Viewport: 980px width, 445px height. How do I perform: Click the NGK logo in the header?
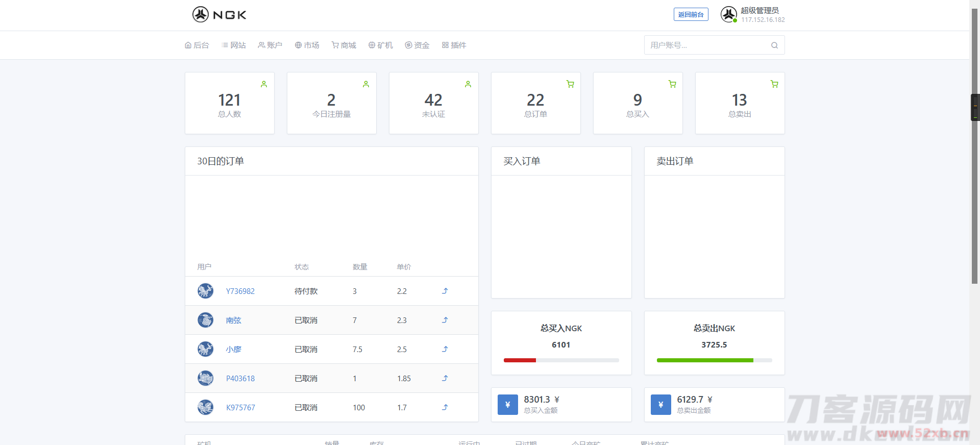tap(219, 15)
